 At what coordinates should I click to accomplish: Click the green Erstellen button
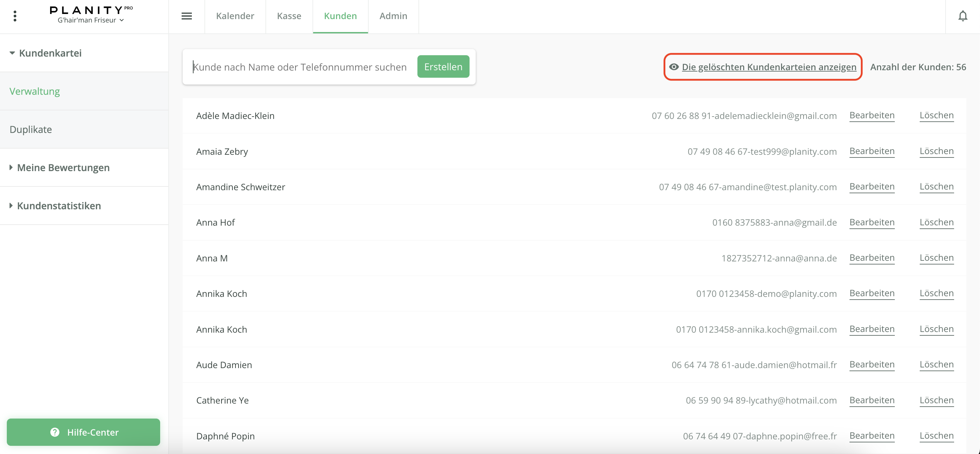[x=443, y=66]
